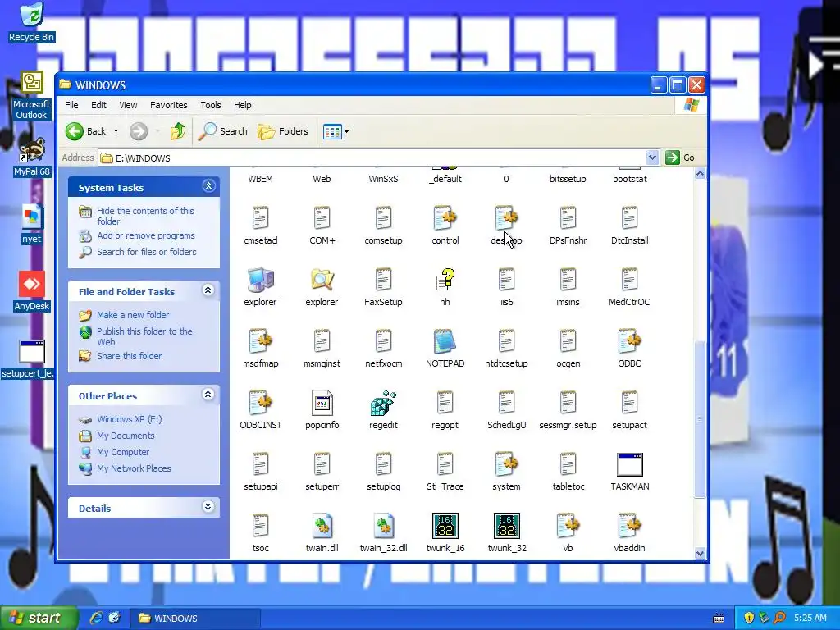Select the twain_32.dll file icon
840x630 pixels.
384,526
